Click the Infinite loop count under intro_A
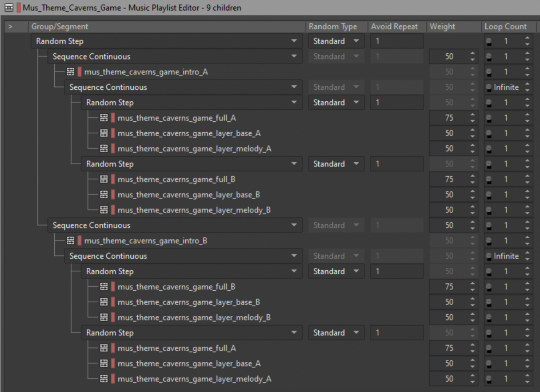 (x=506, y=87)
